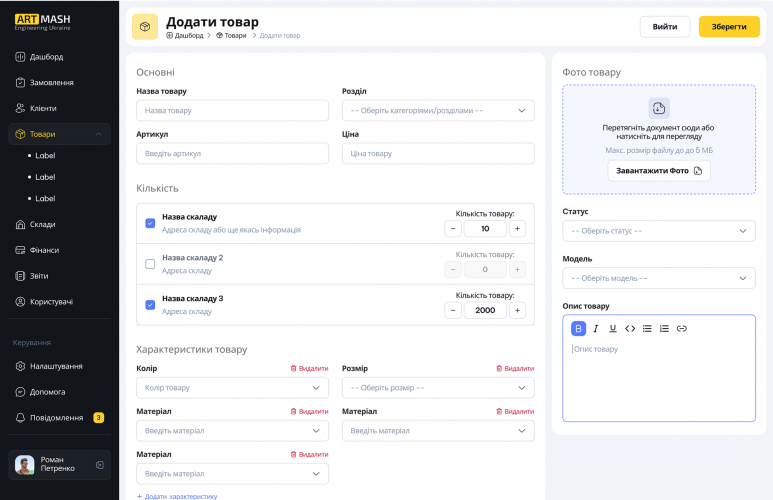Collapse the Товари sidebar section

[x=59, y=134]
